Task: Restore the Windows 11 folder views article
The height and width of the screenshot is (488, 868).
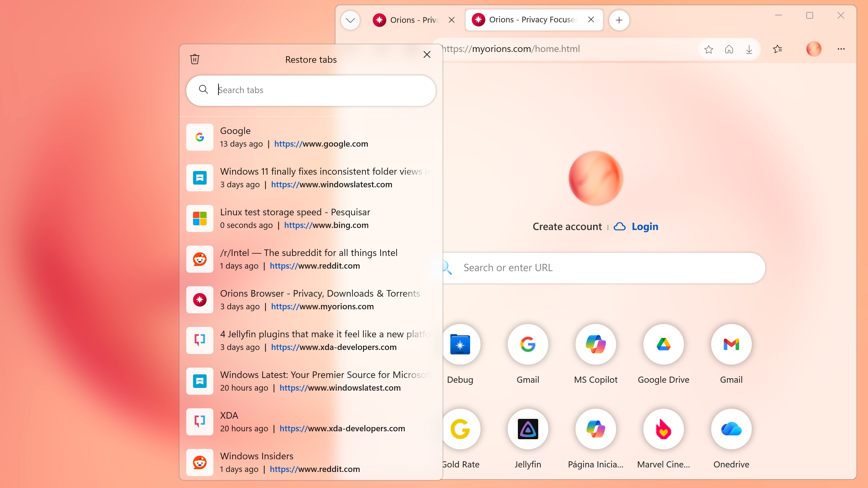Action: coord(311,178)
